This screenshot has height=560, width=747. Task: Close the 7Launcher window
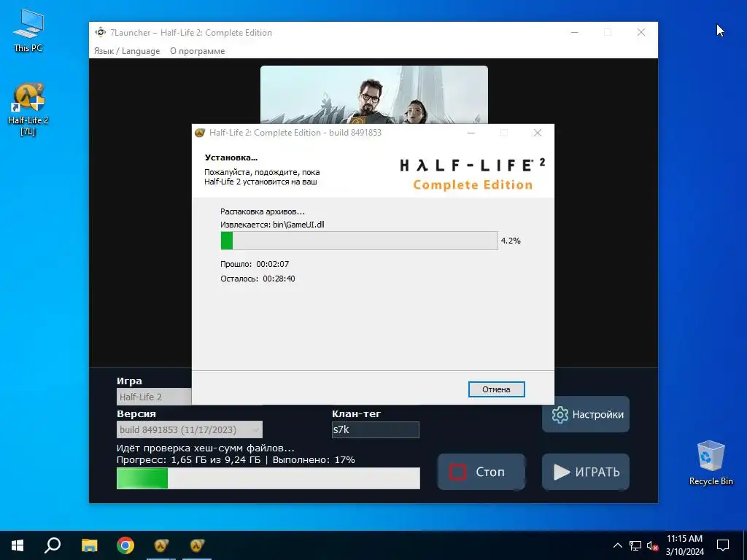click(641, 32)
